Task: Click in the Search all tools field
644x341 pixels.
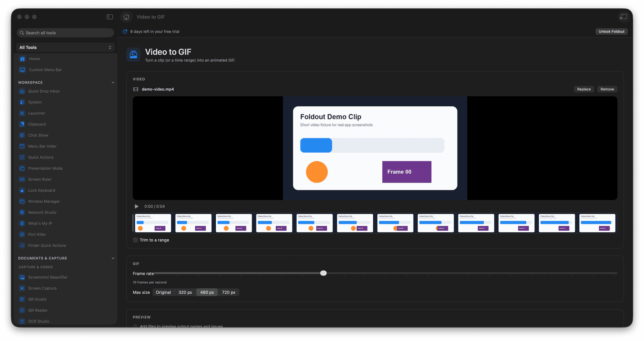Action: 65,33
